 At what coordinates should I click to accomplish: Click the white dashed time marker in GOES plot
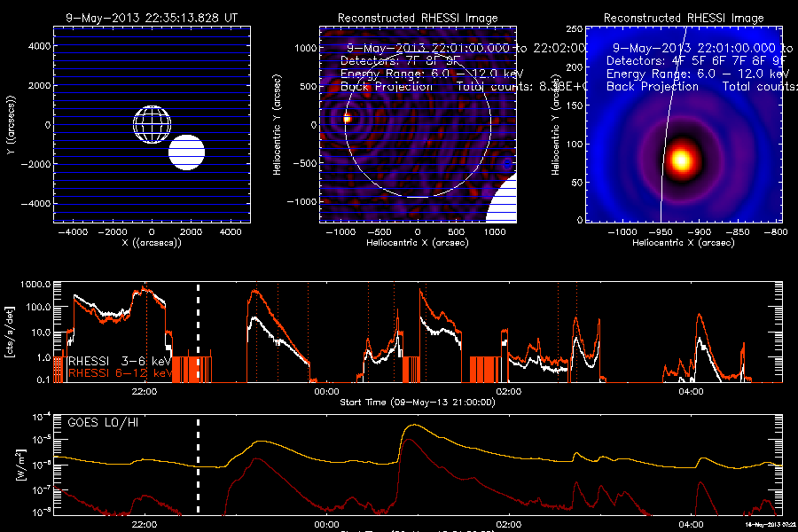click(198, 465)
